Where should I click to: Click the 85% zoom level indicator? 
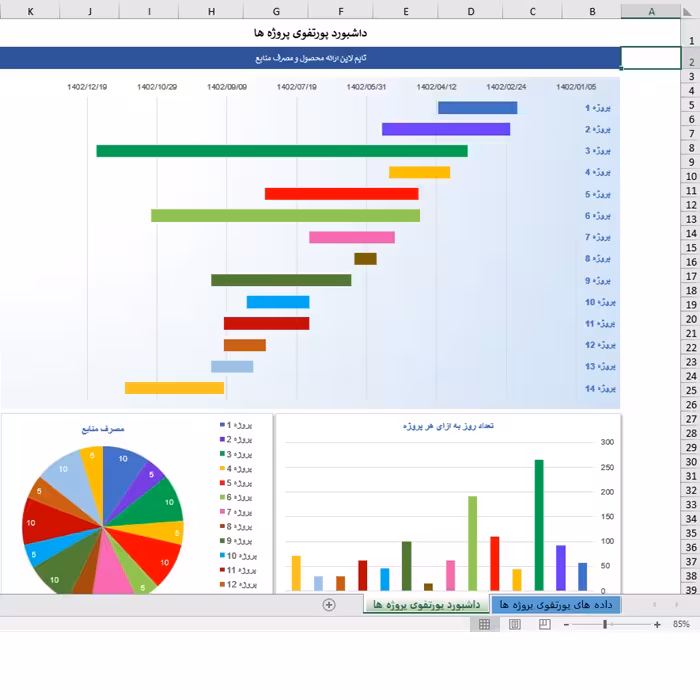pos(681,624)
